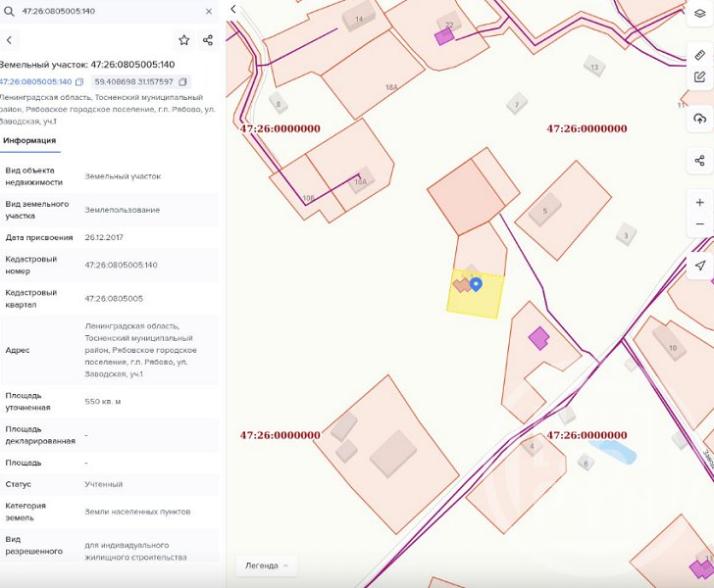The image size is (714, 588).
Task: Zoom in the map with plus
Action: coord(700,203)
